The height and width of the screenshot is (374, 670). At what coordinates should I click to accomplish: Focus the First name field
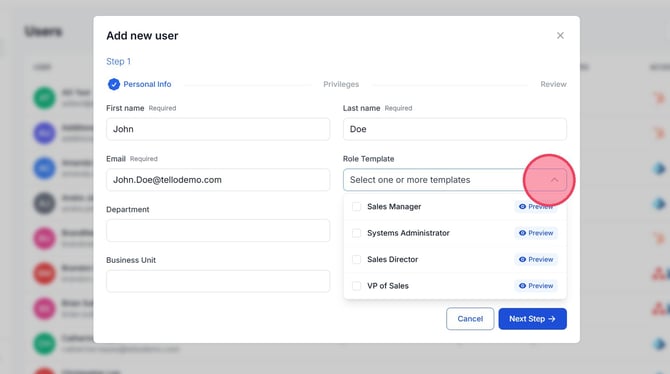(x=218, y=129)
